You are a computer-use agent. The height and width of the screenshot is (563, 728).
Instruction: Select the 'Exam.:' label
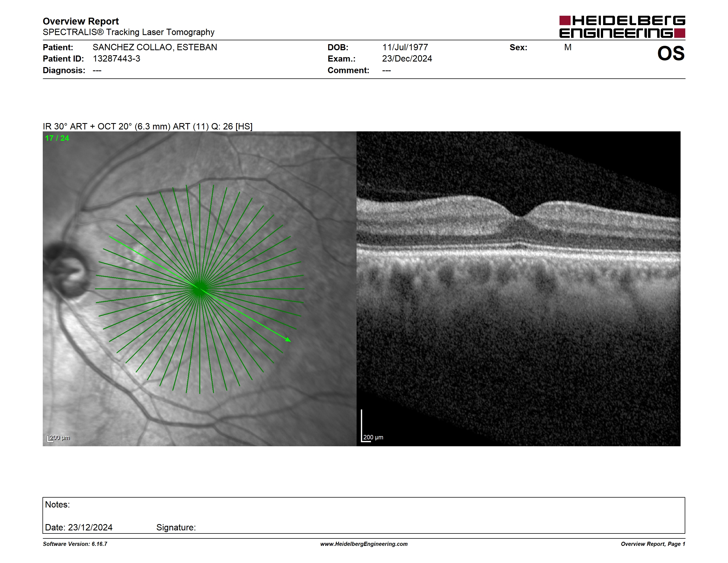[342, 59]
